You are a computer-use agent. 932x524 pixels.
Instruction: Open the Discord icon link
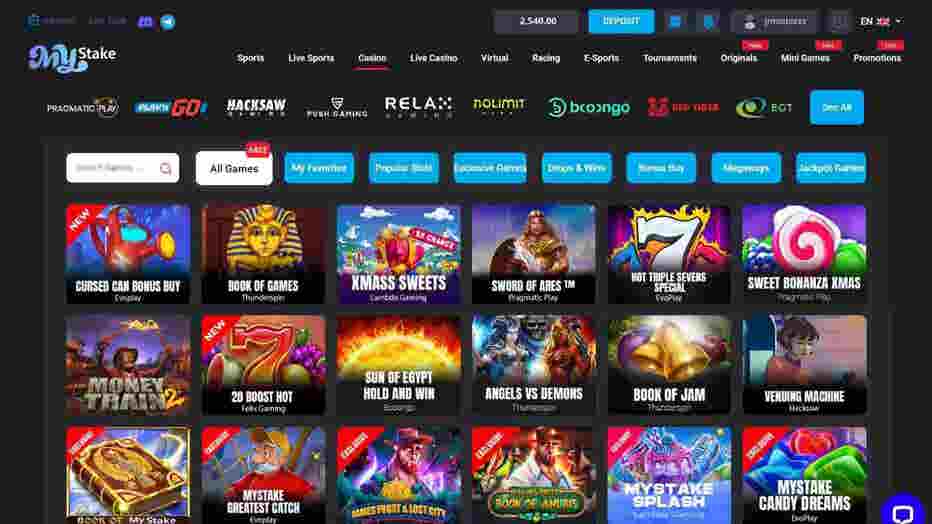click(145, 22)
